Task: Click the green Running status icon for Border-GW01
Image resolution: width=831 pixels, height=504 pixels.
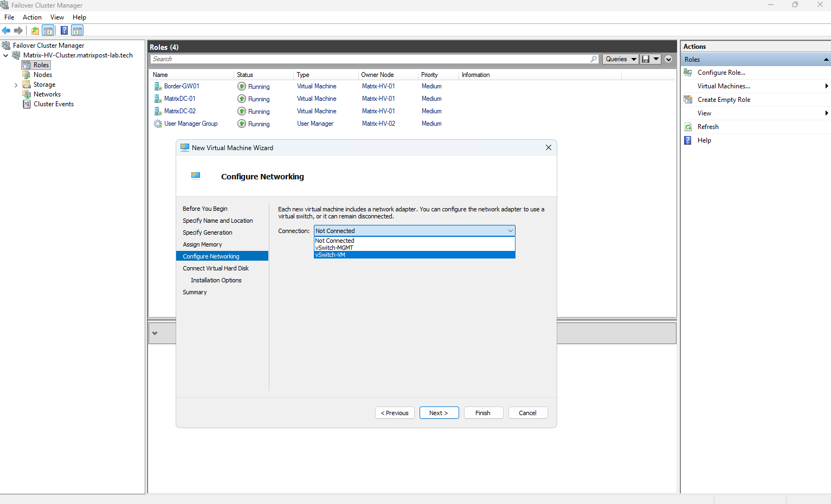Action: tap(242, 86)
